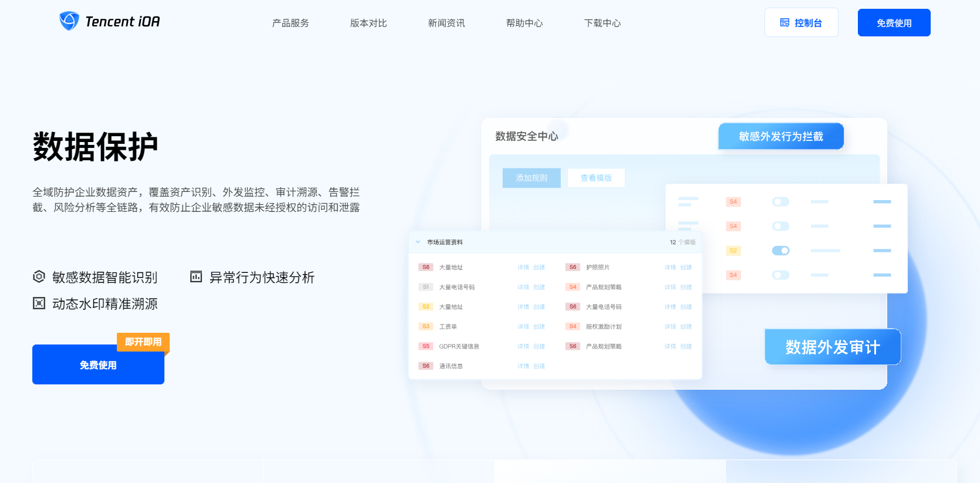The image size is (980, 483).
Task: Click the S6 badge beside 通讯信息
Action: pyautogui.click(x=426, y=366)
